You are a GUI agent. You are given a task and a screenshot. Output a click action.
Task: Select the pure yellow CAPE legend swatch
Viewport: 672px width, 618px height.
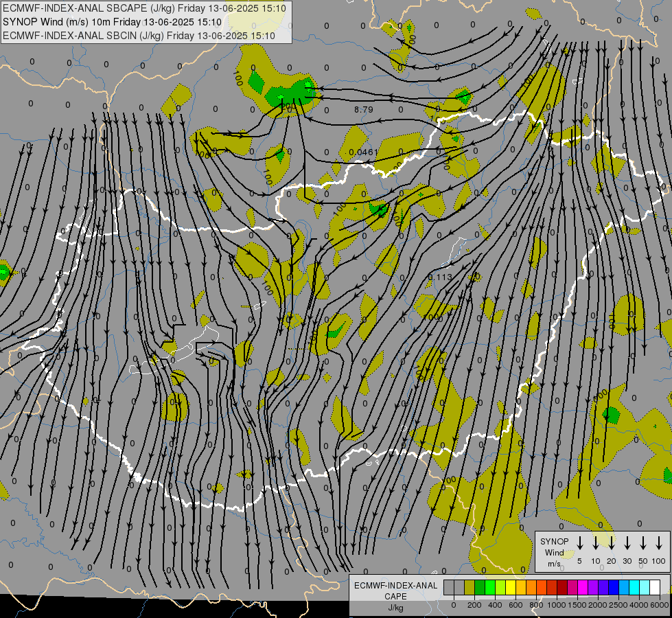coord(511,588)
